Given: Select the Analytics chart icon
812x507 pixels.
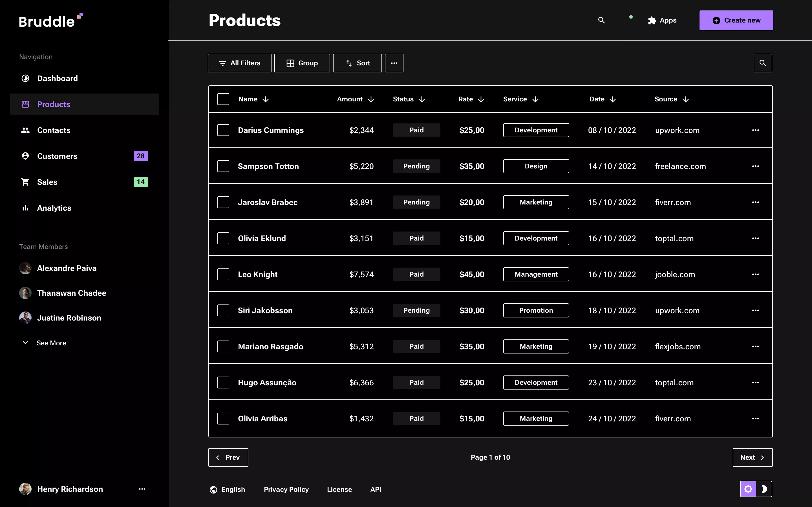Looking at the screenshot, I should pos(25,208).
